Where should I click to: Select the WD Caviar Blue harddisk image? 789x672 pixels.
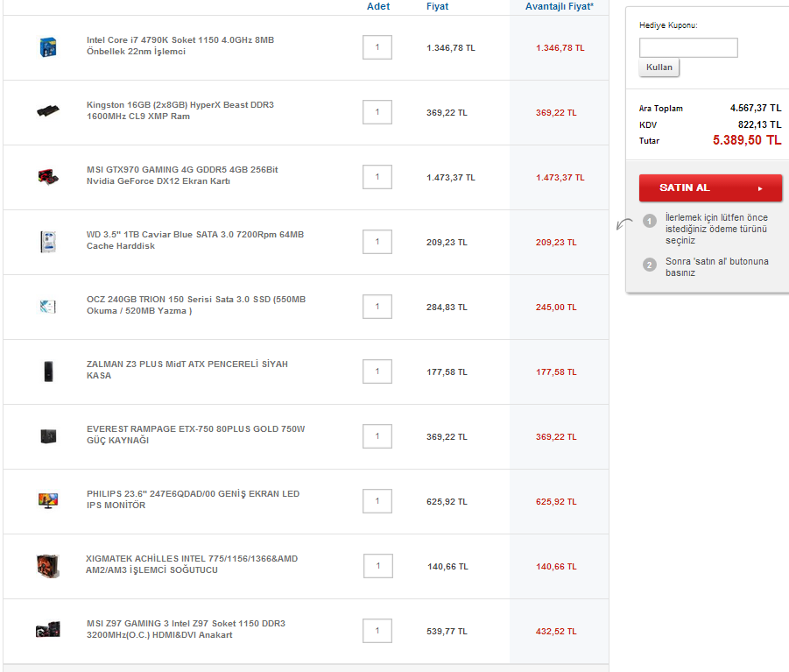pyautogui.click(x=48, y=242)
